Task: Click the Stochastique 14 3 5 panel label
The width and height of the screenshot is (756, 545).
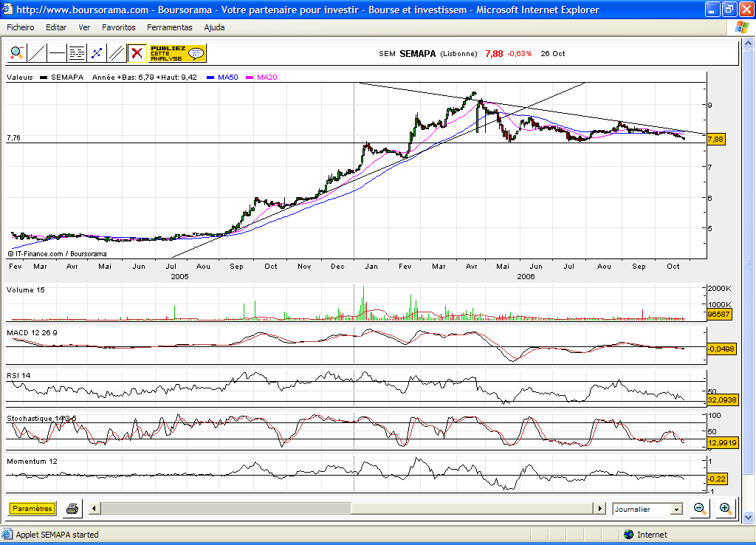Action: [41, 419]
